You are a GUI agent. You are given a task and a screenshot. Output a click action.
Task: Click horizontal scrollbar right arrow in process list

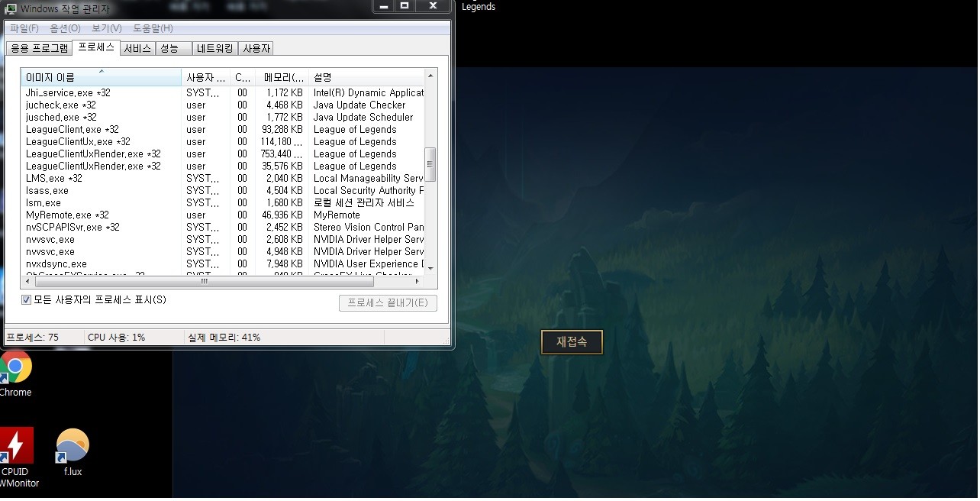[x=418, y=281]
